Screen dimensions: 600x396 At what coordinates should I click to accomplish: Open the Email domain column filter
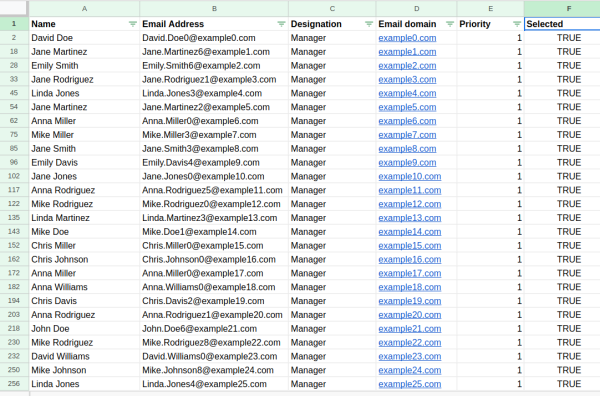(450, 24)
